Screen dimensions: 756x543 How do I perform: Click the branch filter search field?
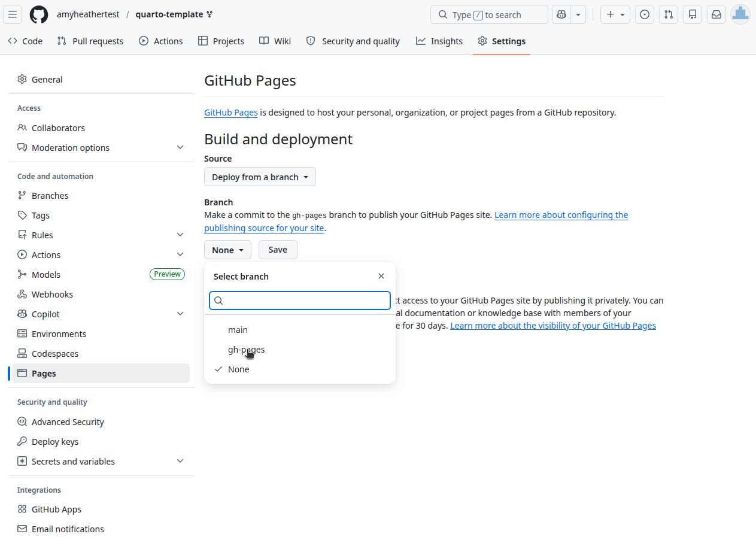300,301
